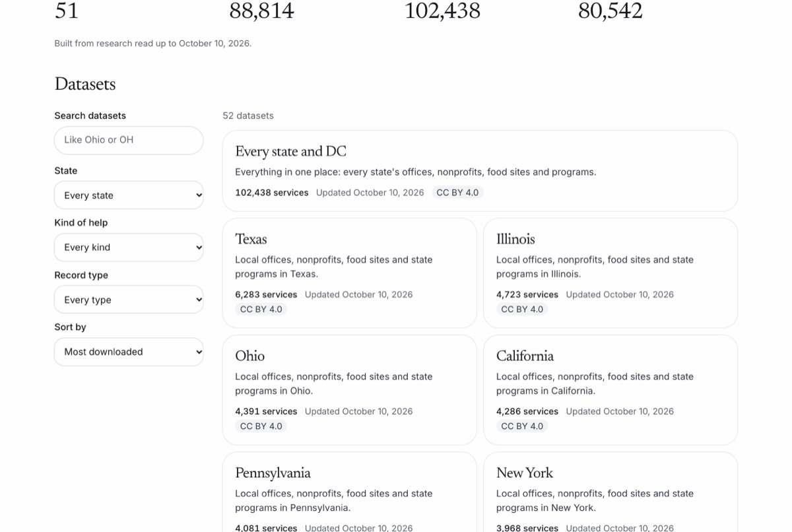Image resolution: width=792 pixels, height=532 pixels.
Task: Open the Every state and DC dataset
Action: pyautogui.click(x=480, y=171)
